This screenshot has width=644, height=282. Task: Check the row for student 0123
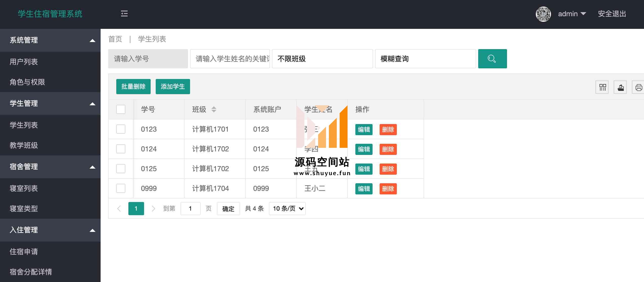click(x=121, y=129)
